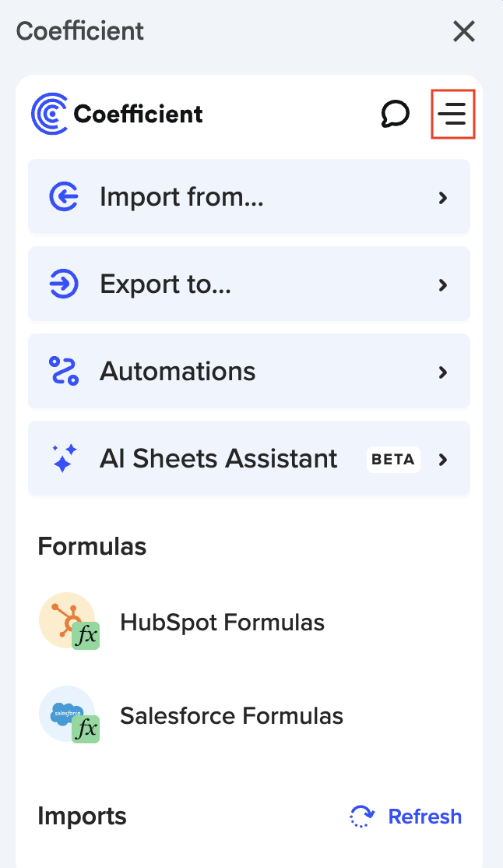
Task: Close the Coefficient sidebar panel
Action: [464, 31]
